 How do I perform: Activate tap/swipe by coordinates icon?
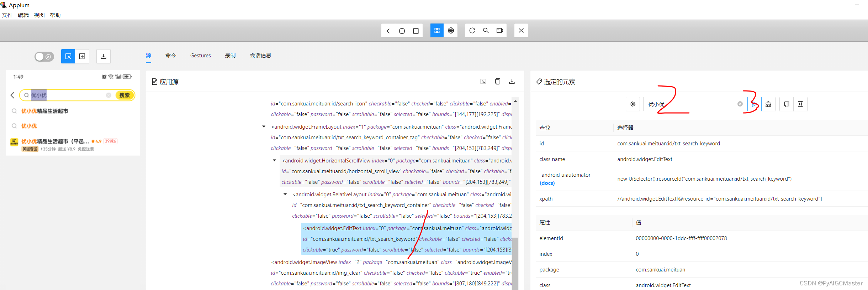(x=82, y=56)
